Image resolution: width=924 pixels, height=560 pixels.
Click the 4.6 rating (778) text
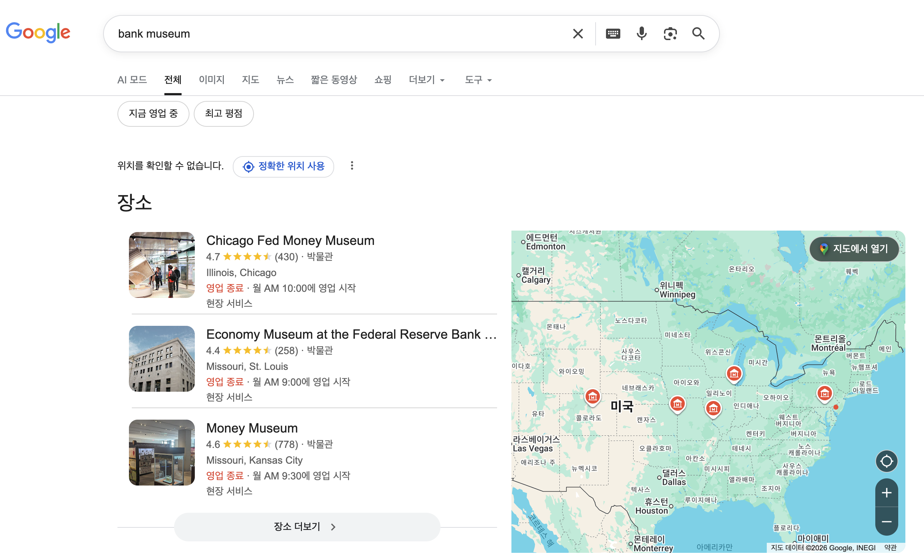252,444
